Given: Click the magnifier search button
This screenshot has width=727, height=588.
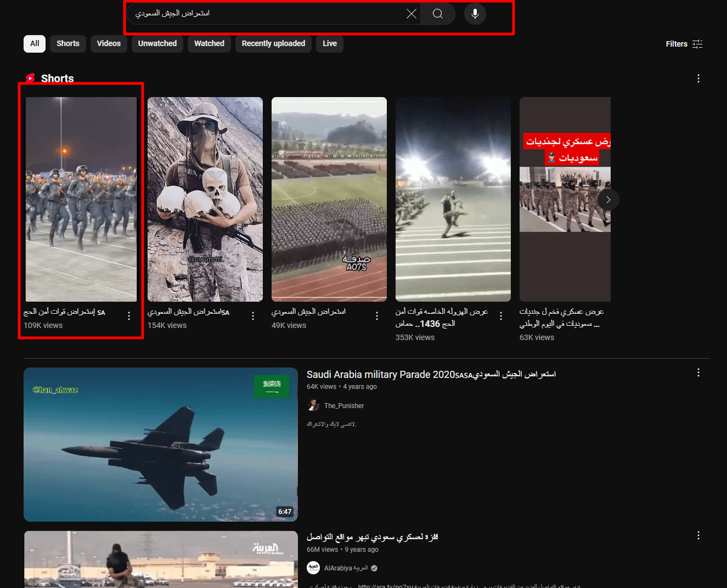Looking at the screenshot, I should 438,14.
